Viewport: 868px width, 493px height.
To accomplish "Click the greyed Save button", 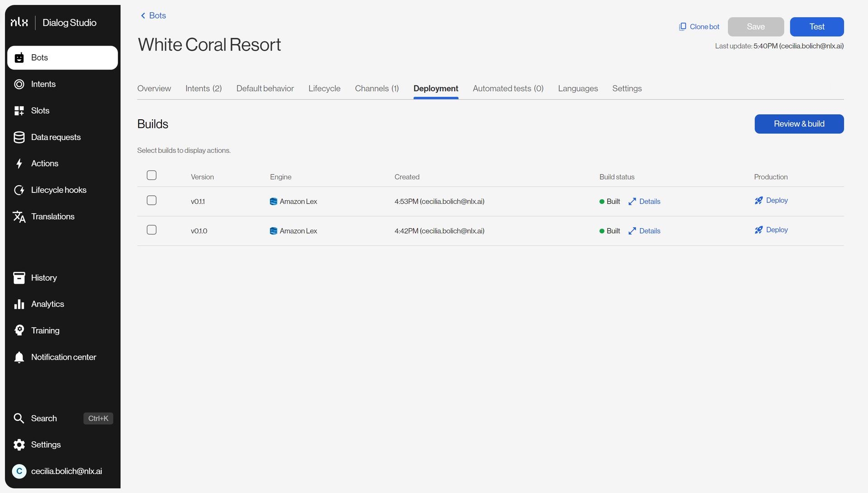I will tap(756, 27).
